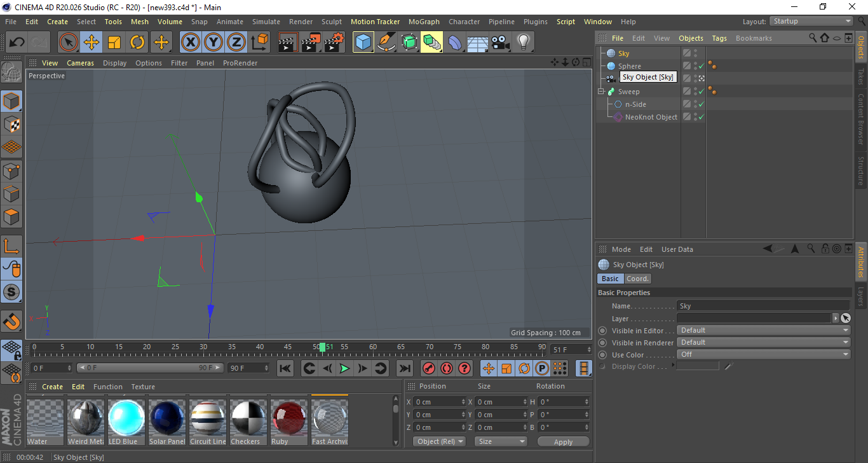Viewport: 868px width, 463px height.
Task: Open Visible in Editor dropdown
Action: tap(764, 330)
